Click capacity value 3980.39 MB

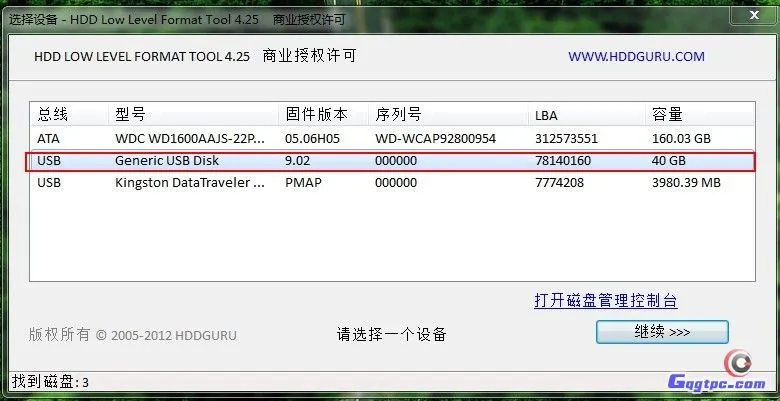click(x=686, y=183)
